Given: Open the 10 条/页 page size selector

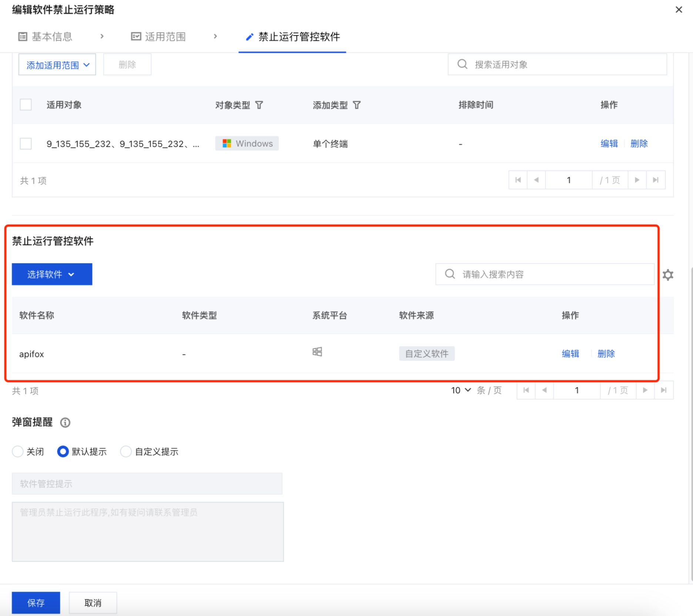Looking at the screenshot, I should (x=461, y=390).
